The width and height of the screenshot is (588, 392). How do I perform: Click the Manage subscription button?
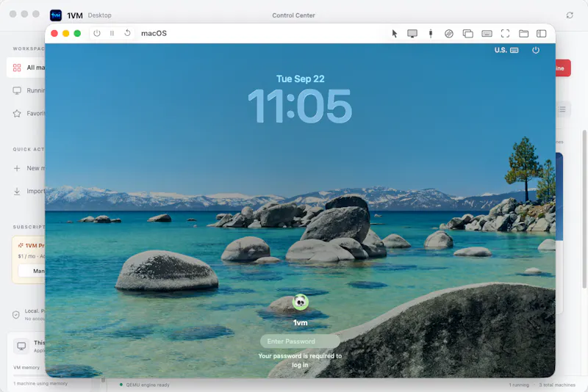[32, 271]
